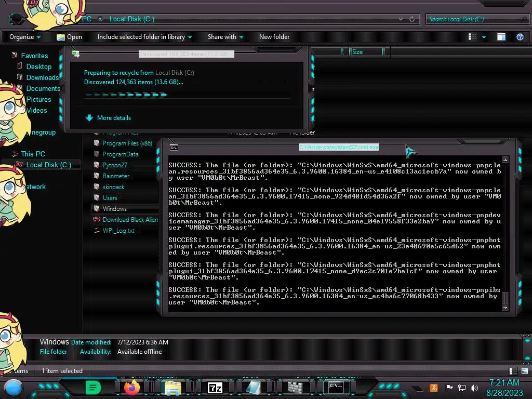Select the Program Files (x86) folder
The height and width of the screenshot is (399, 532).
coord(127,143)
